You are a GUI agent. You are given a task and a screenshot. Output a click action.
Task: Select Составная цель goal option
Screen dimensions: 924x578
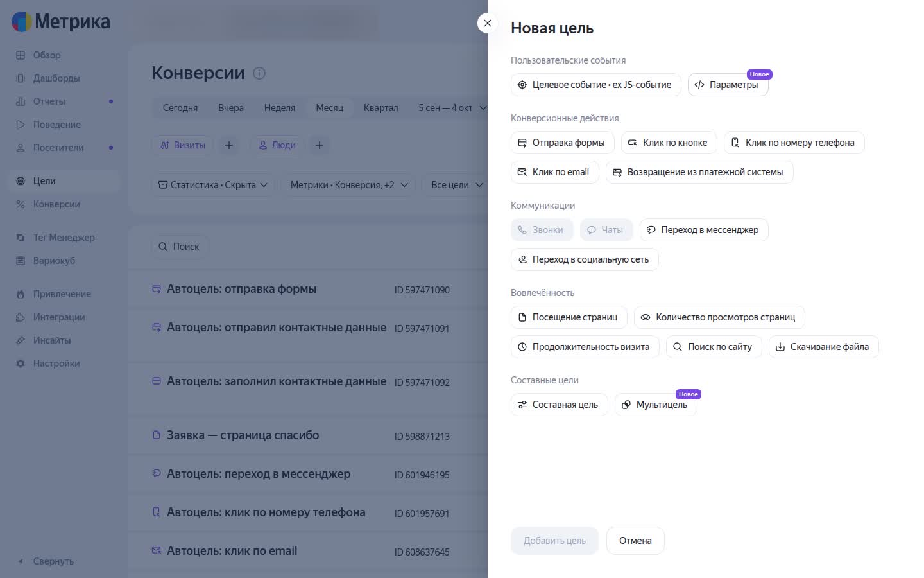tap(559, 405)
